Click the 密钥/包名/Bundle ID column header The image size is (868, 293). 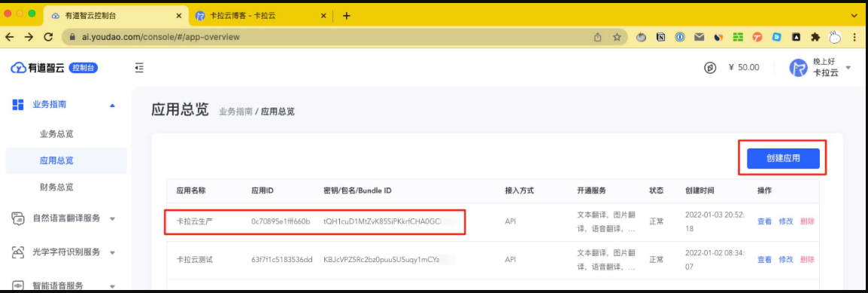coord(357,191)
